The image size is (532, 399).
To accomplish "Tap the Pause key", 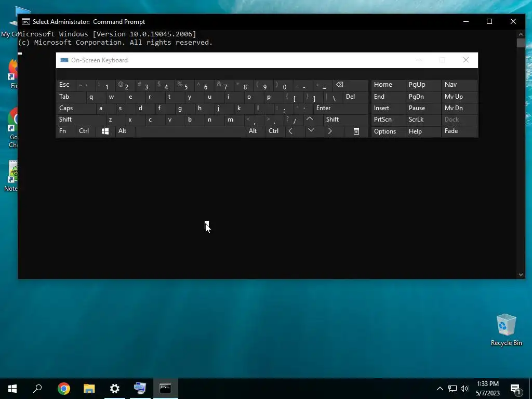I will 423,108.
